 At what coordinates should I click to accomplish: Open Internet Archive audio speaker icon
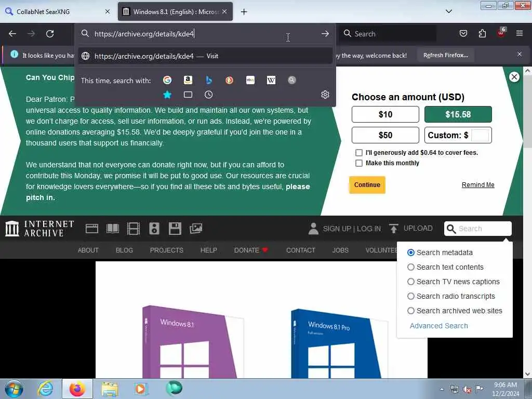(x=154, y=229)
